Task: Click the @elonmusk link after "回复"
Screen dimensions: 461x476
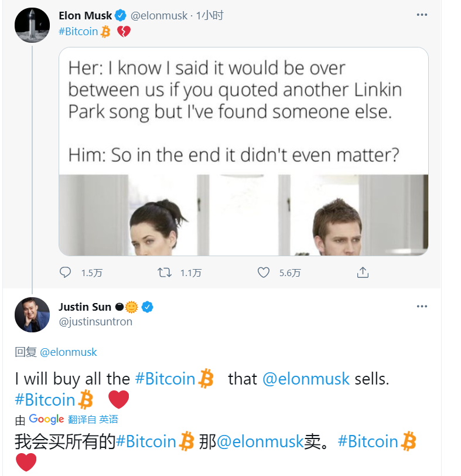Action: [68, 352]
